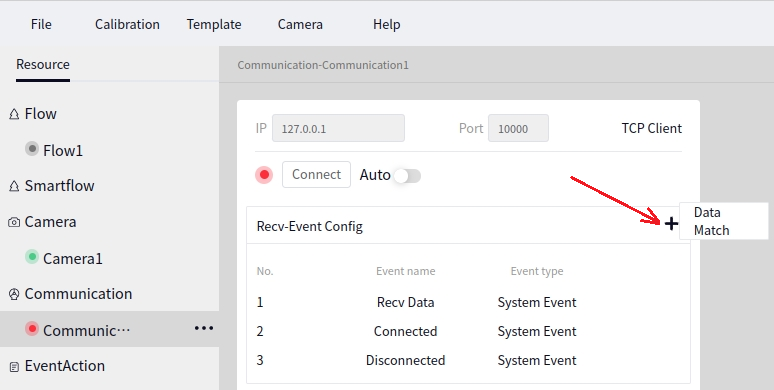
Task: Click the Recv Data event name cell
Action: [x=405, y=302]
